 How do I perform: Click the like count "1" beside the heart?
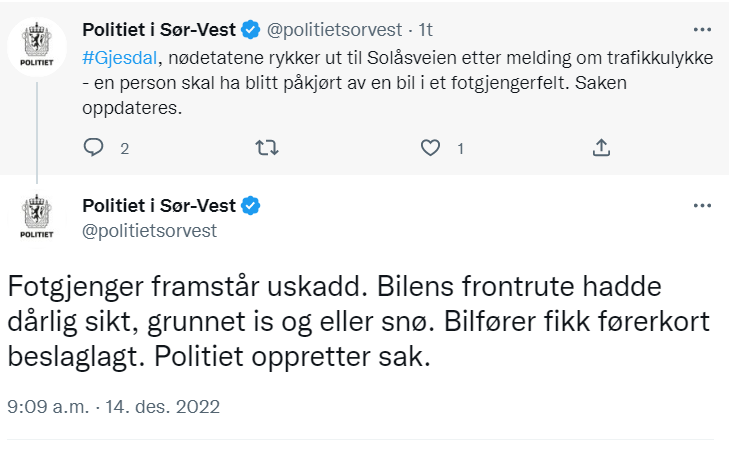(460, 149)
